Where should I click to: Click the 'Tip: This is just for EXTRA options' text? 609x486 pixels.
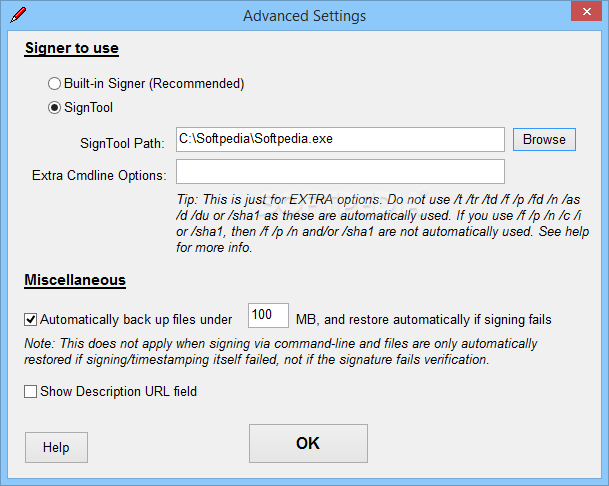point(383,223)
